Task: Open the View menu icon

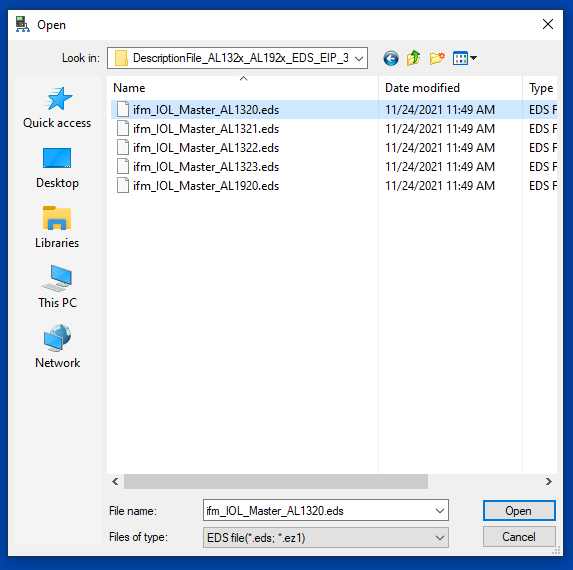Action: pos(464,58)
